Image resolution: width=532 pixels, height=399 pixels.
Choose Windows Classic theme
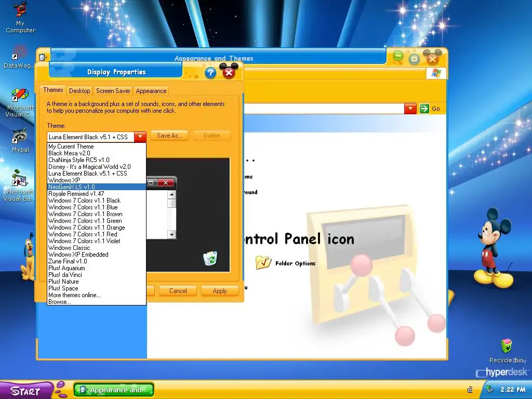click(x=97, y=248)
